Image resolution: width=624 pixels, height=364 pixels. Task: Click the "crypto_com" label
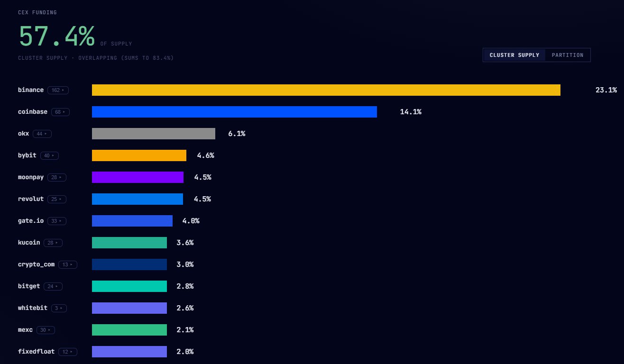click(x=37, y=264)
